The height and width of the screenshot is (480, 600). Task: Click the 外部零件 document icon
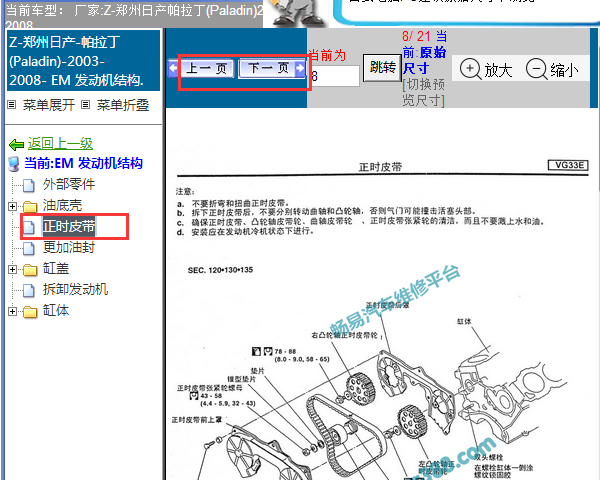coord(29,185)
